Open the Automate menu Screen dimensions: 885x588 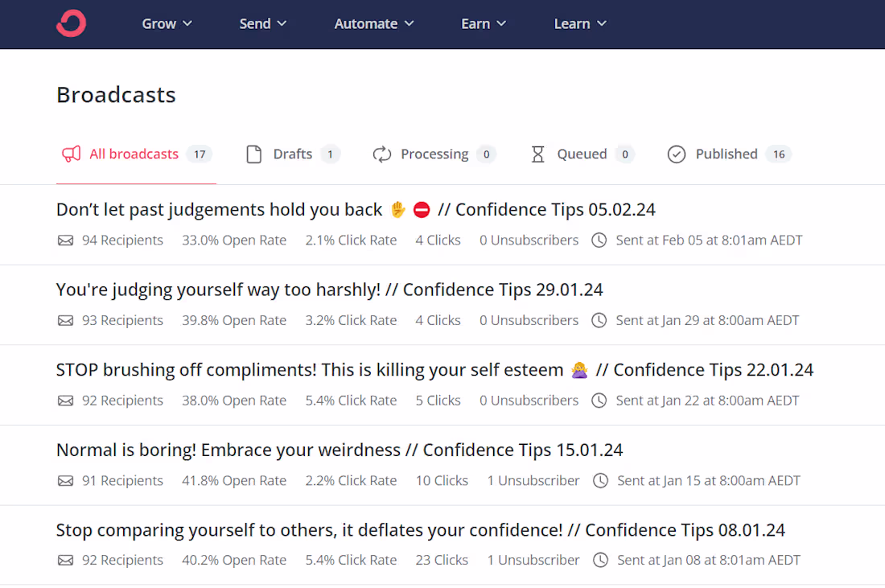(373, 23)
